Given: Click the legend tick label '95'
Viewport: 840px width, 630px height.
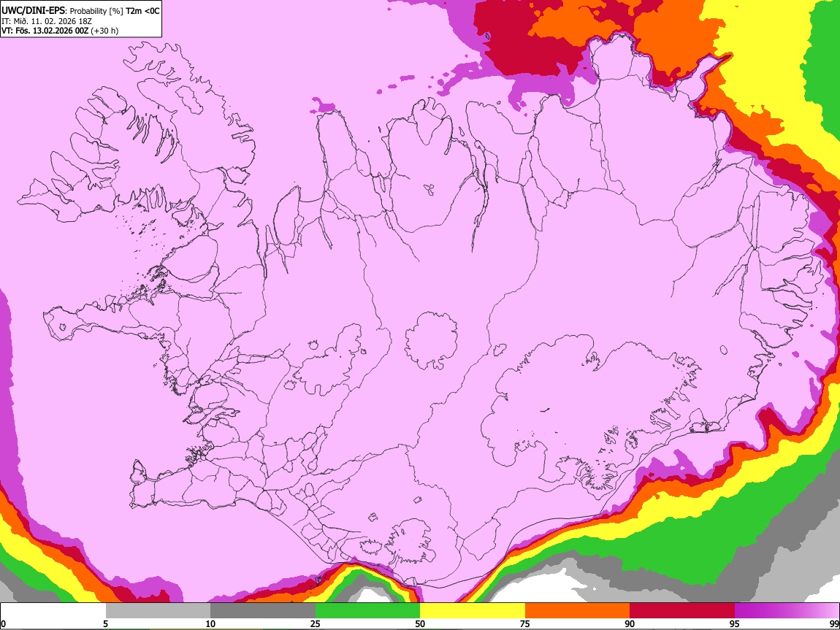Looking at the screenshot, I should (735, 623).
